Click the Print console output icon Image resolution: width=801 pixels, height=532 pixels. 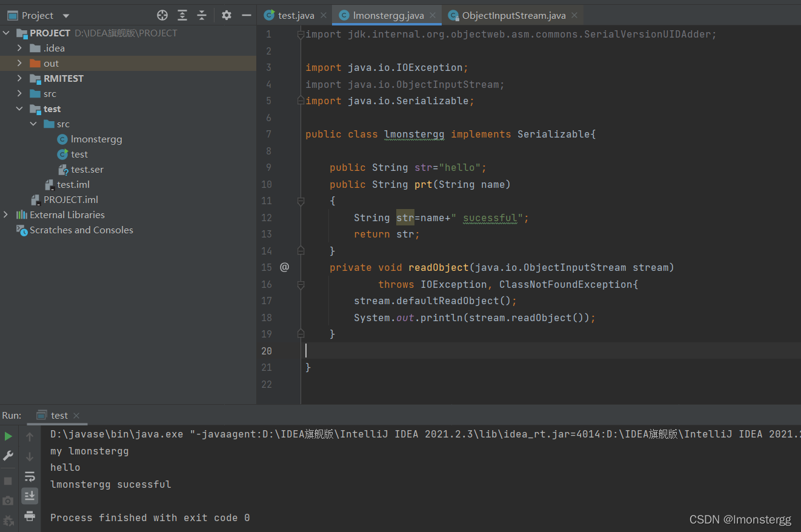(x=30, y=516)
